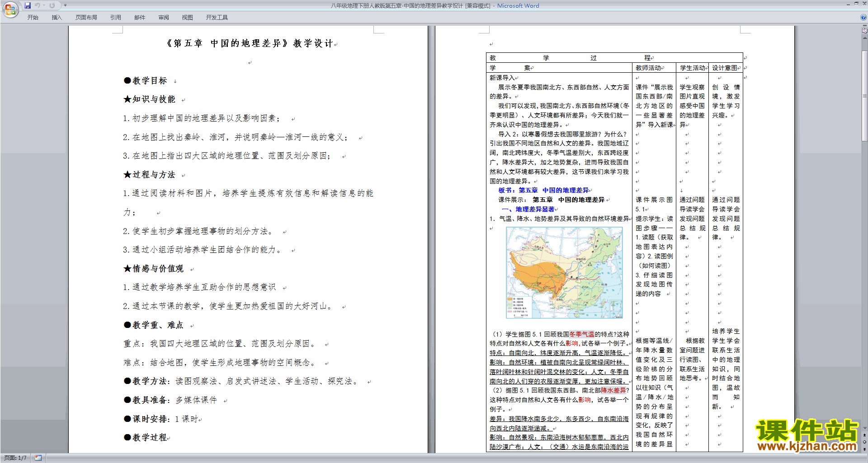Click the line 课时安排: 1 课时
The width and height of the screenshot is (868, 463).
161,419
